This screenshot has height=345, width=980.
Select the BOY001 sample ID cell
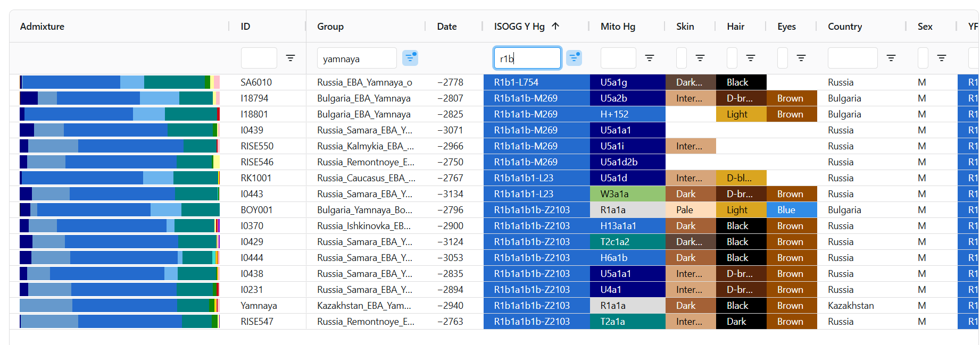point(256,210)
